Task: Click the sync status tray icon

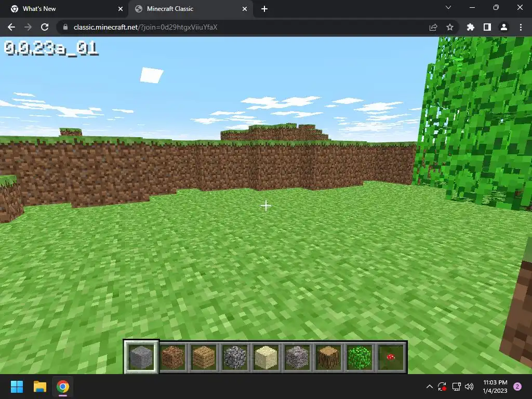Action: [442, 387]
